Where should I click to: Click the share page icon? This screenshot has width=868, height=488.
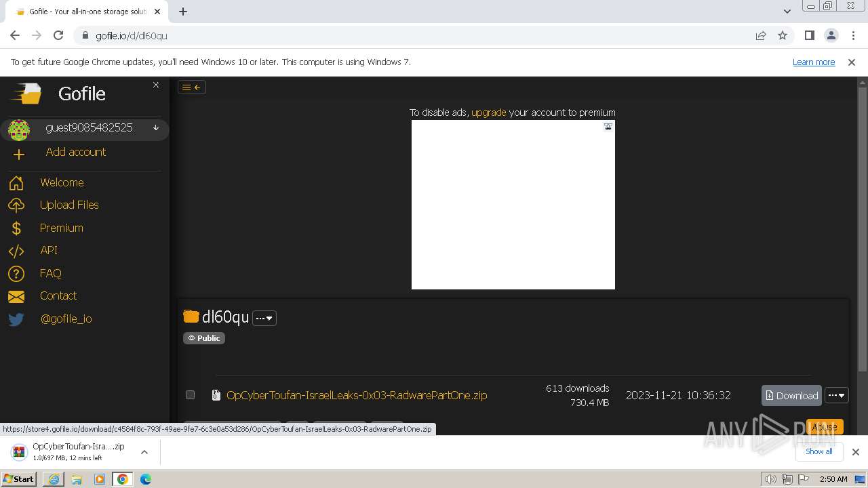[761, 35]
